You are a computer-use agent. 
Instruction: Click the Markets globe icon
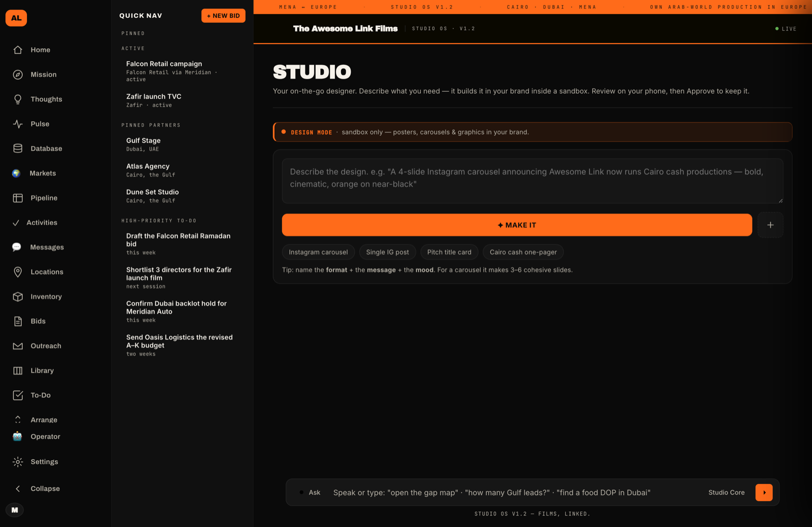[17, 173]
